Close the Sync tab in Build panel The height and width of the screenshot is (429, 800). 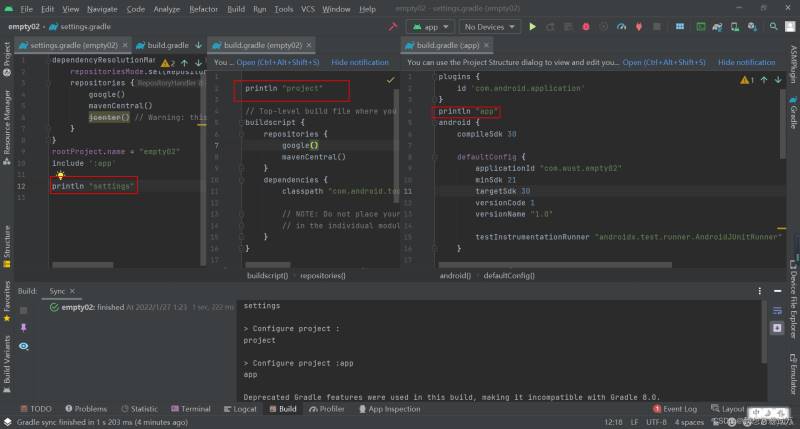tap(72, 291)
